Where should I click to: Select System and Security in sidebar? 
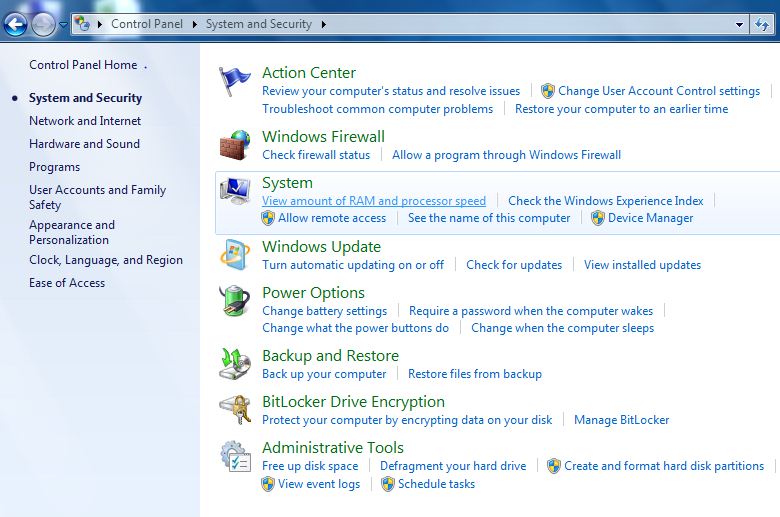click(x=86, y=98)
